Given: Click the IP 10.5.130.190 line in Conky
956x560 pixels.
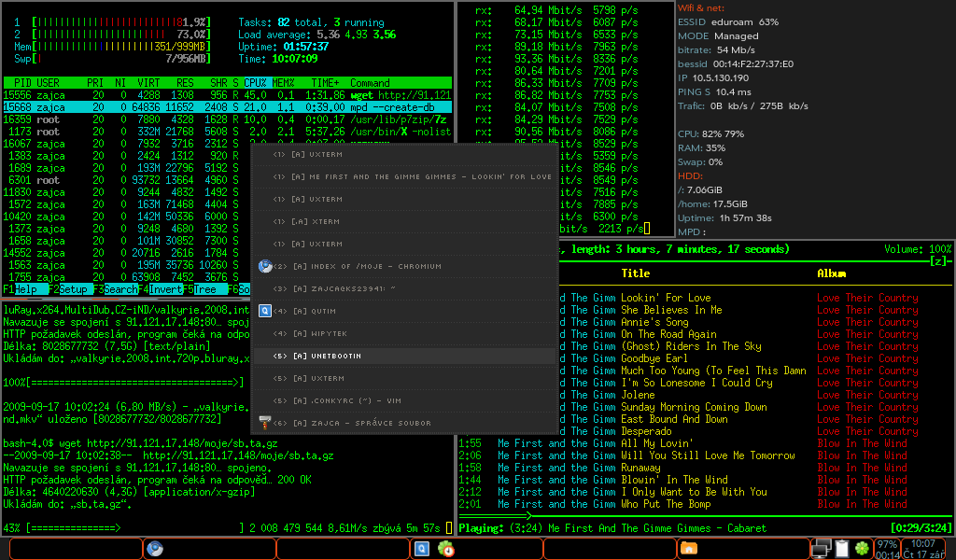Looking at the screenshot, I should [x=712, y=78].
